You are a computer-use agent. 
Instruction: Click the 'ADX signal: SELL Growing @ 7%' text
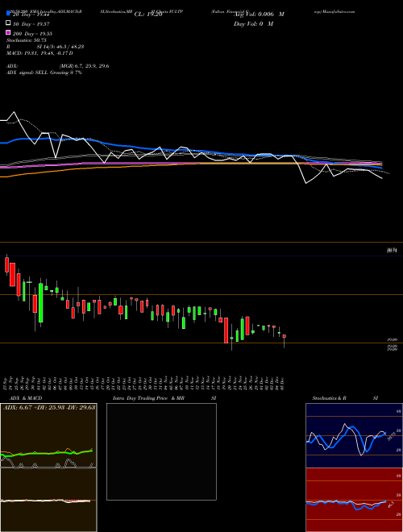coord(44,73)
